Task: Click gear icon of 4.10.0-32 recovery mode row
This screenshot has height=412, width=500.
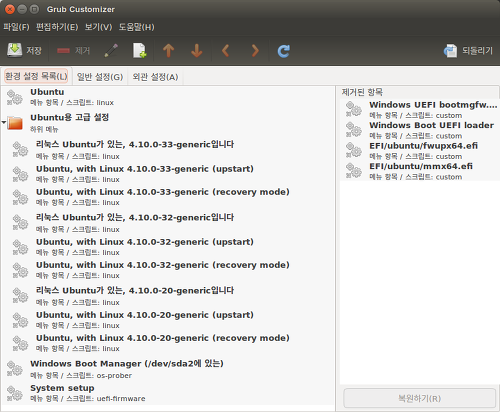Action: click(x=20, y=270)
